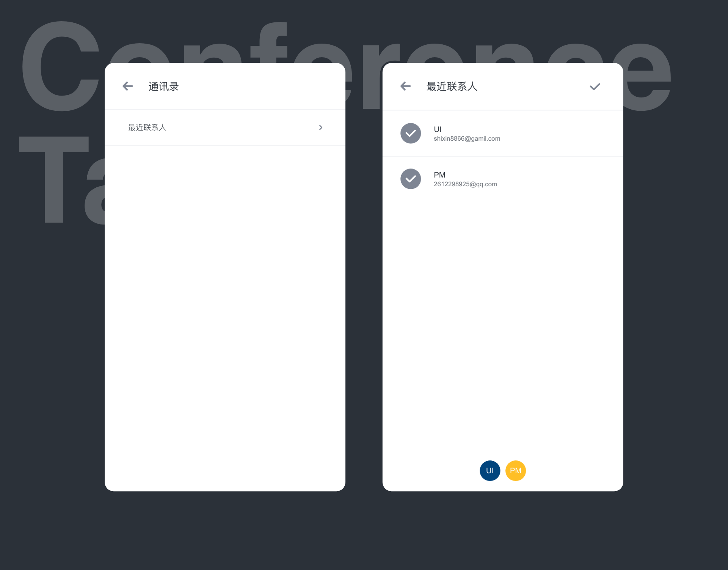728x570 pixels.
Task: Click the selected contacts bottom bar
Action: 503,471
